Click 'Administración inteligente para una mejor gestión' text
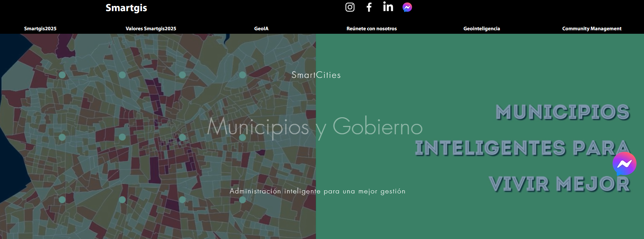 click(x=317, y=191)
